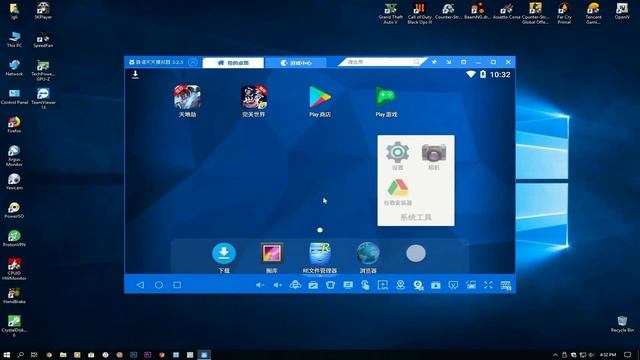The height and width of the screenshot is (360, 640).
Task: Select the TeamViewer 14 desktop shortcut
Action: pos(43,98)
